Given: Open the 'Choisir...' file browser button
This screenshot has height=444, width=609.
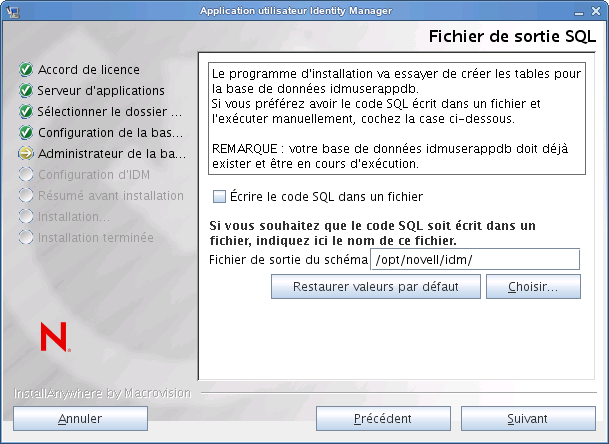Looking at the screenshot, I should coord(533,287).
